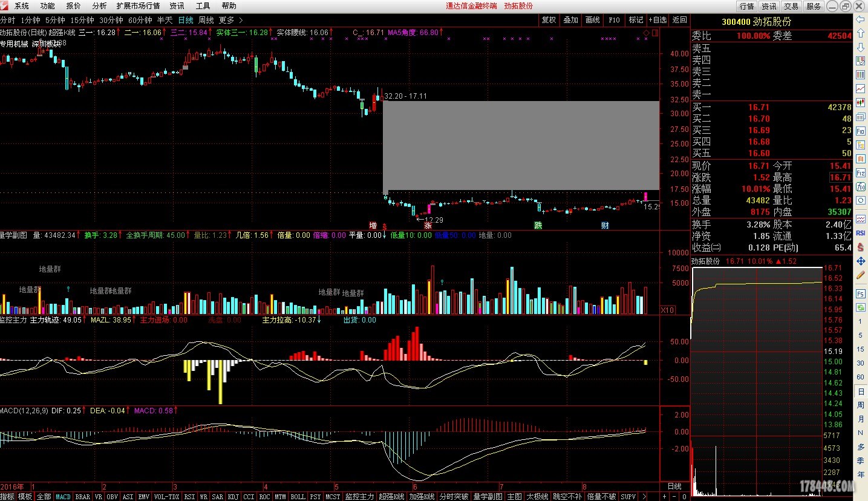Select the 季 quarterly period in sidebar
This screenshot has height=501, width=868.
coord(860,460)
